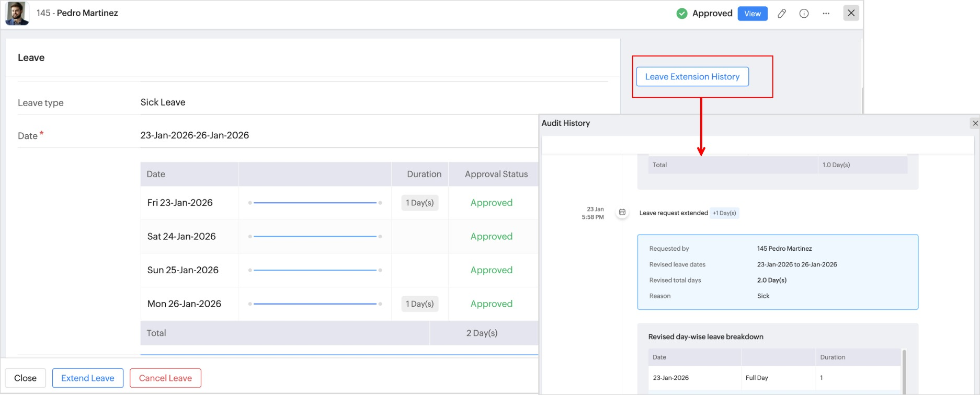Click Pedro Martinez's profile photo
The height and width of the screenshot is (395, 980).
17,13
